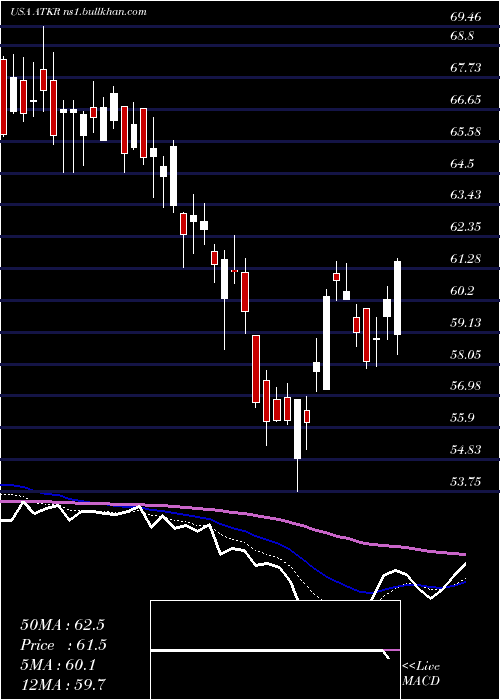
Task: Click the 50MA : 62.5 readout
Action: click(x=62, y=625)
